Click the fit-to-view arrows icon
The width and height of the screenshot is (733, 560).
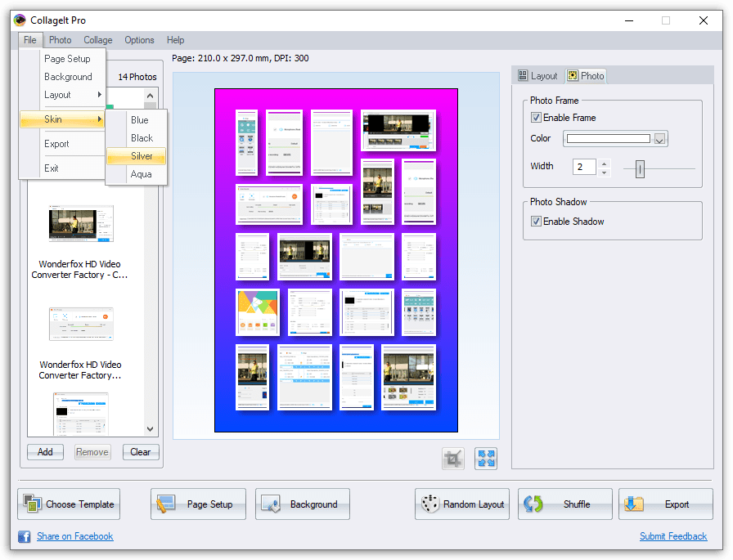(x=486, y=459)
